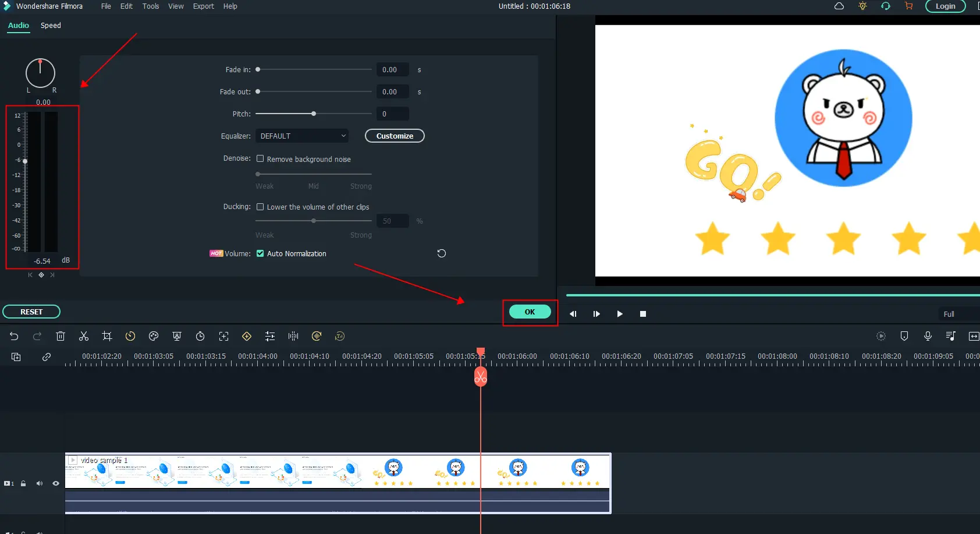Open the shopping cart icon
980x534 pixels.
(x=908, y=6)
